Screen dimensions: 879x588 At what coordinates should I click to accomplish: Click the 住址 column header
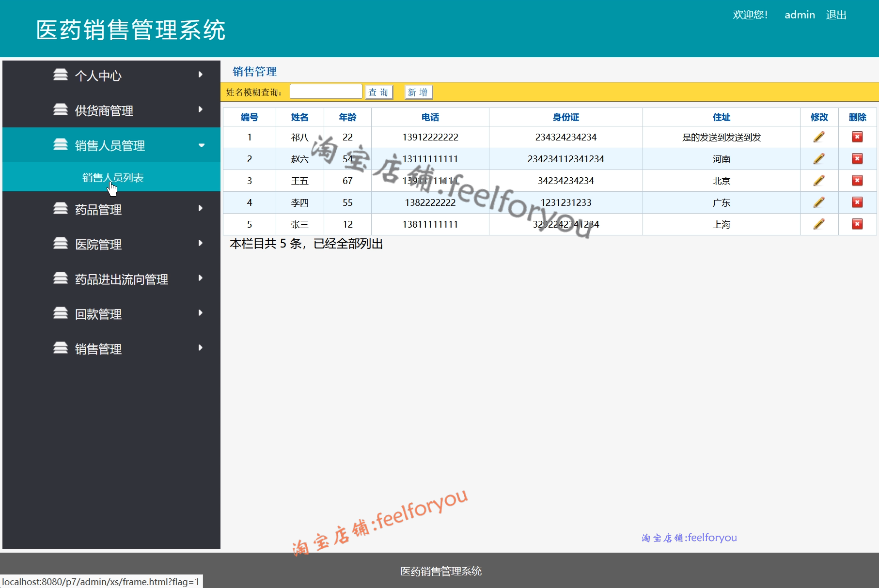point(722,117)
